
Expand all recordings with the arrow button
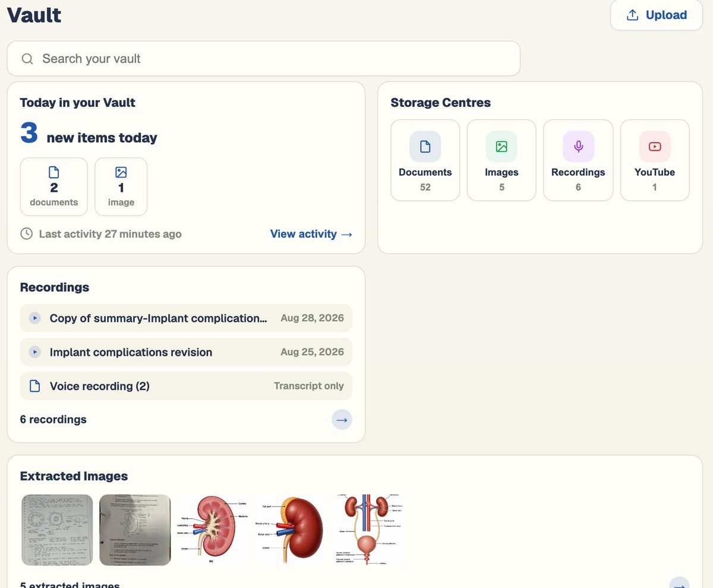point(342,420)
